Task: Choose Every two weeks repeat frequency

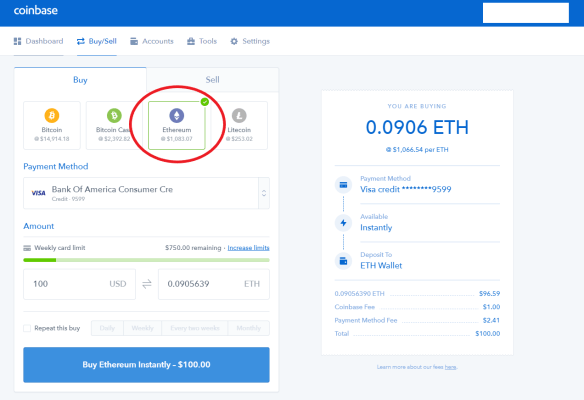Action: (195, 328)
